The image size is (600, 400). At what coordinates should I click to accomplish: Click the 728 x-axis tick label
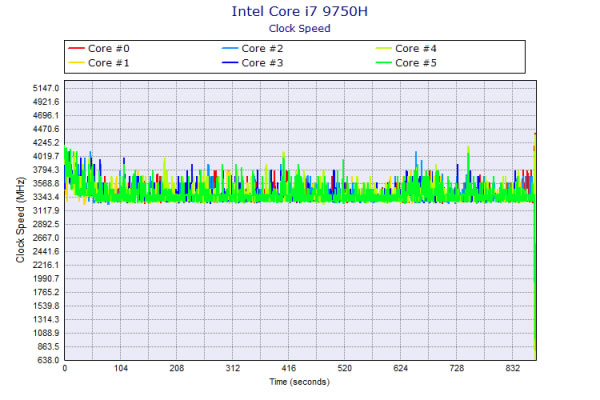pyautogui.click(x=457, y=368)
